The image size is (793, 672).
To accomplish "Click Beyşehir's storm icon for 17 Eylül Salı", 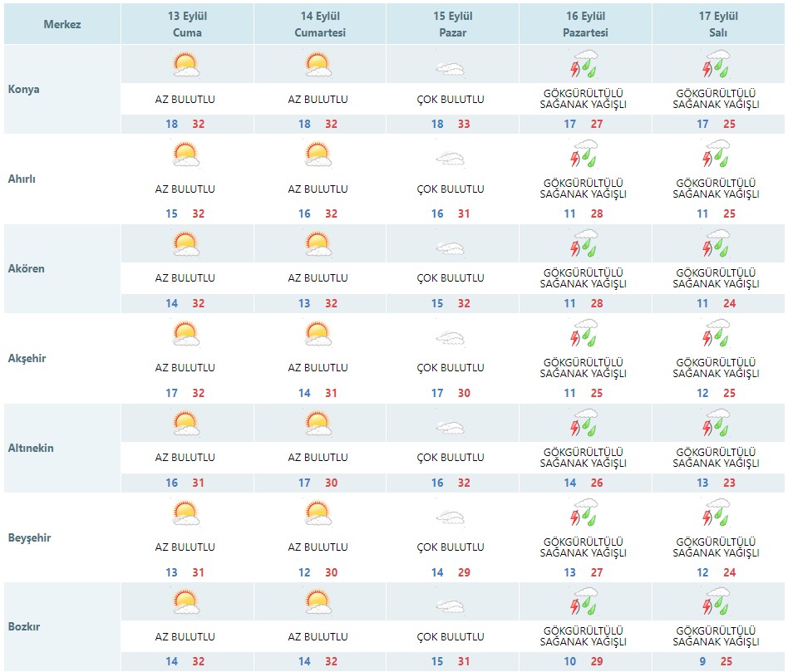I will click(x=717, y=512).
